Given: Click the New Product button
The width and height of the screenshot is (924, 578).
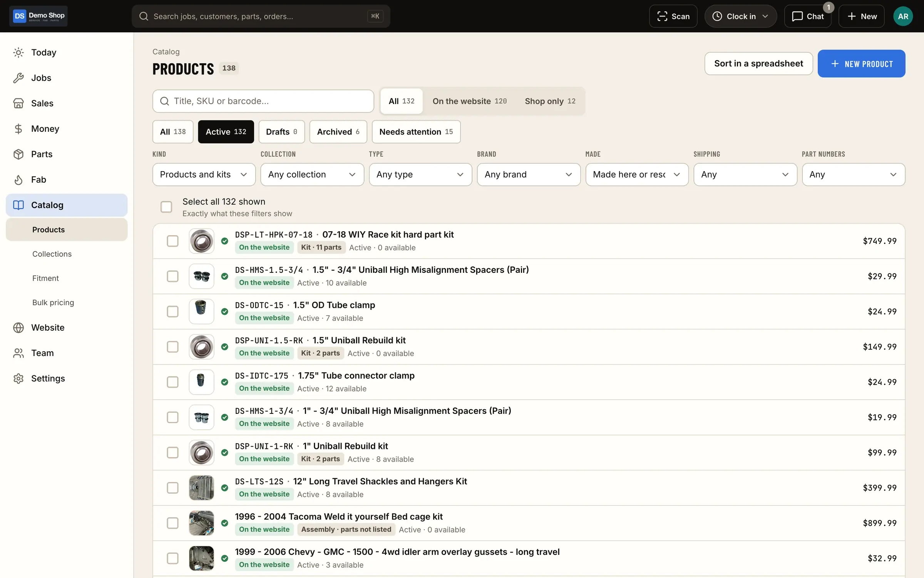Looking at the screenshot, I should click(861, 64).
